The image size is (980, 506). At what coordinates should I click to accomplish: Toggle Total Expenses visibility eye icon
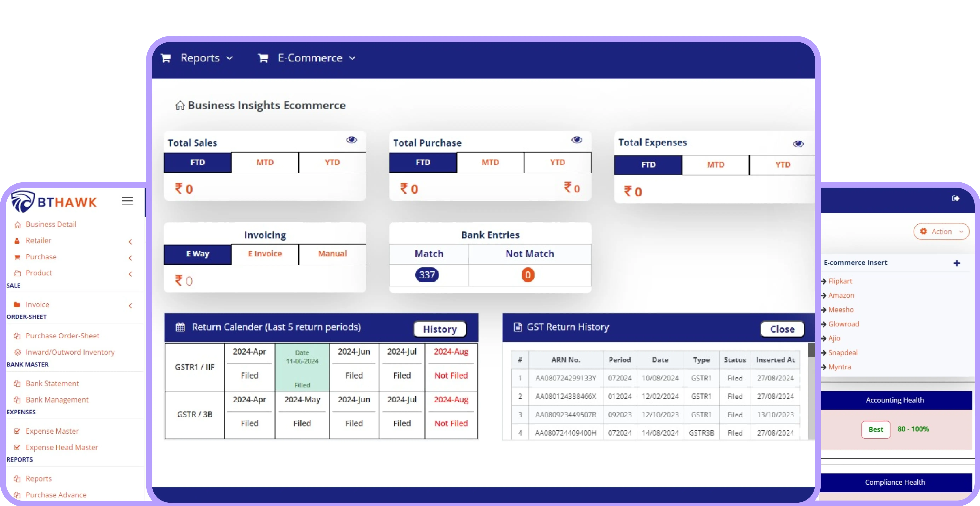[x=798, y=144]
